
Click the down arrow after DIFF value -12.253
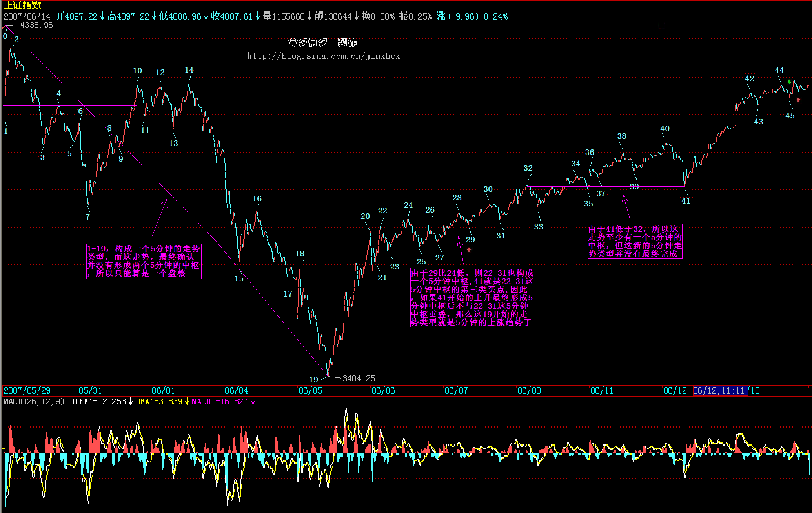(131, 402)
